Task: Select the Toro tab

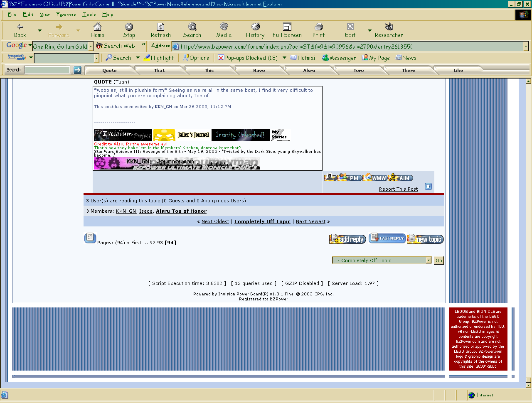Action: coord(359,71)
